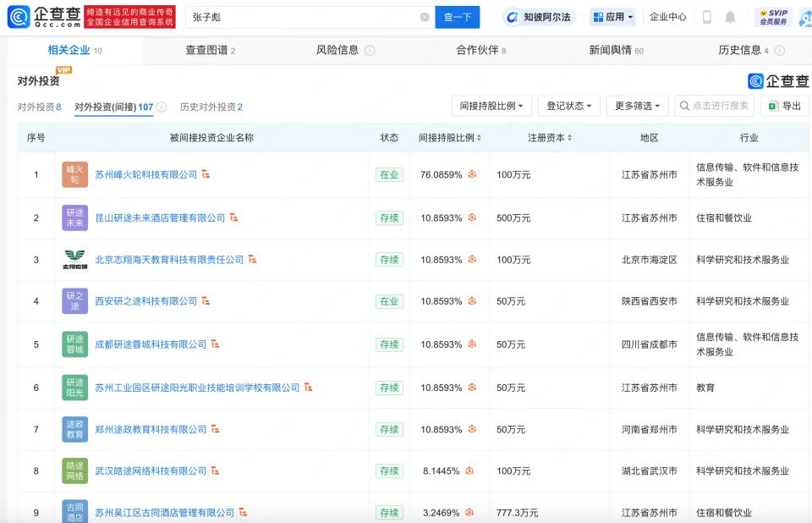This screenshot has height=523, width=812.
Task: Click the 查一下 search button
Action: pyautogui.click(x=457, y=17)
